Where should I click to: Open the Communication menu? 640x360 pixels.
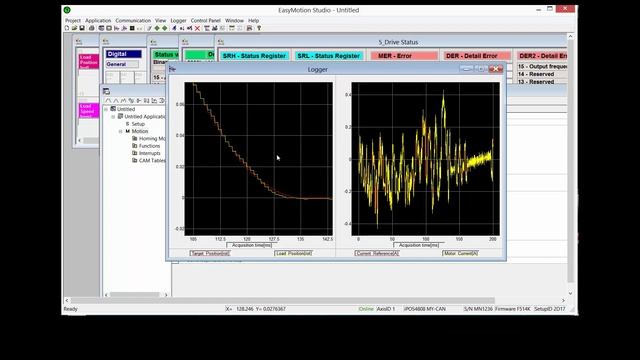click(x=133, y=20)
